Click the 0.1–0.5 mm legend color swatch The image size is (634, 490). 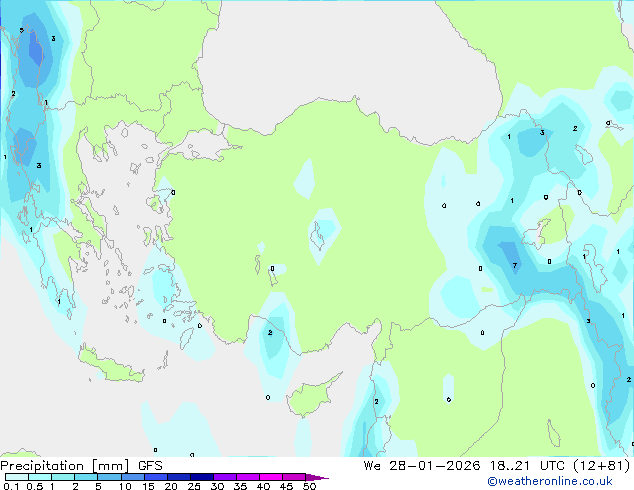17,477
